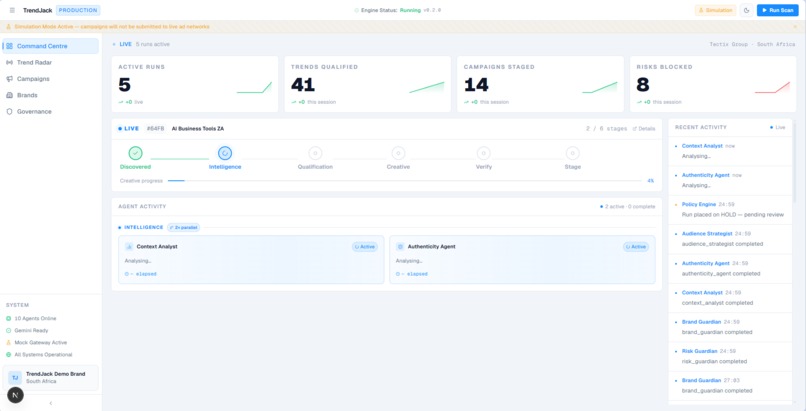806x411 pixels.
Task: Click the Discovered stage checkmark
Action: point(136,153)
